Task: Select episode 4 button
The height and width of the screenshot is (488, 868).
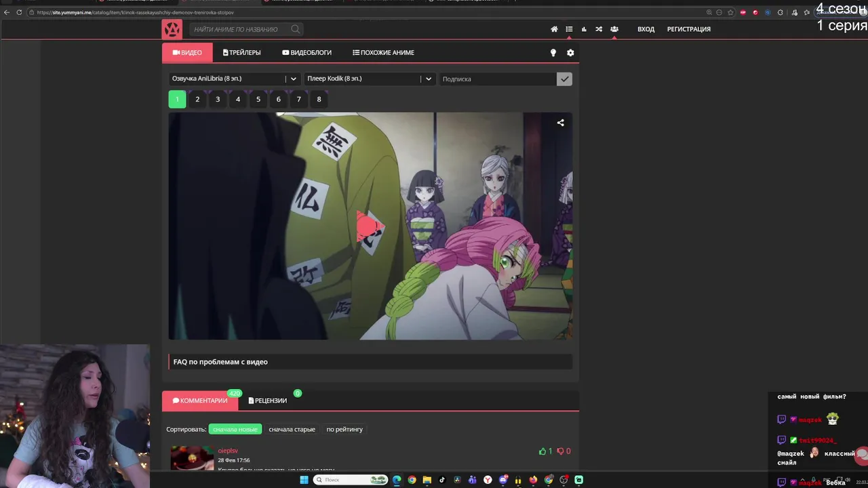Action: [x=238, y=99]
